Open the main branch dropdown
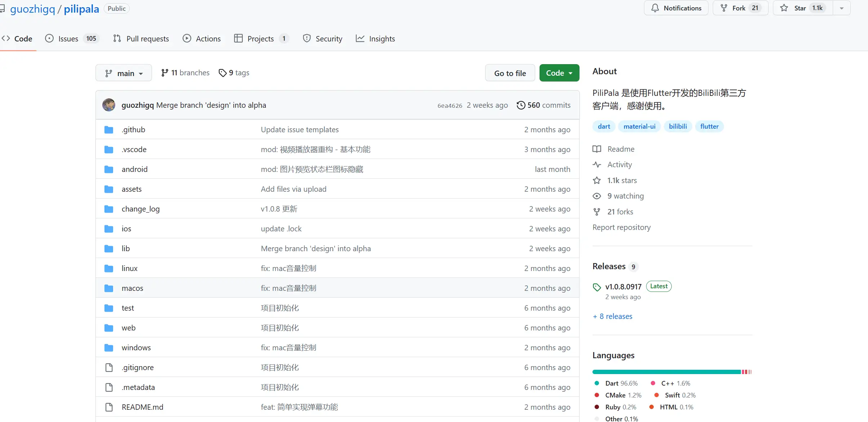The height and width of the screenshot is (422, 868). click(124, 73)
